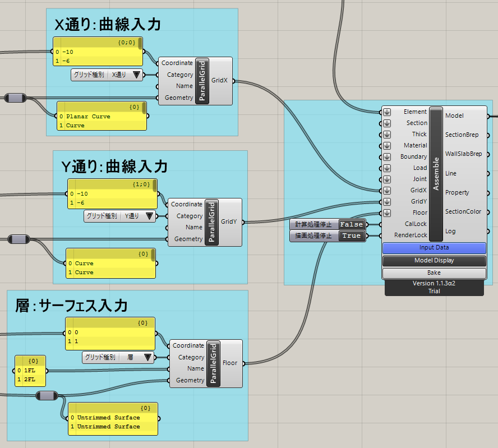The height and width of the screenshot is (448, 498).
Task: Toggle the 描画処理停止 True boolean
Action: pyautogui.click(x=351, y=236)
